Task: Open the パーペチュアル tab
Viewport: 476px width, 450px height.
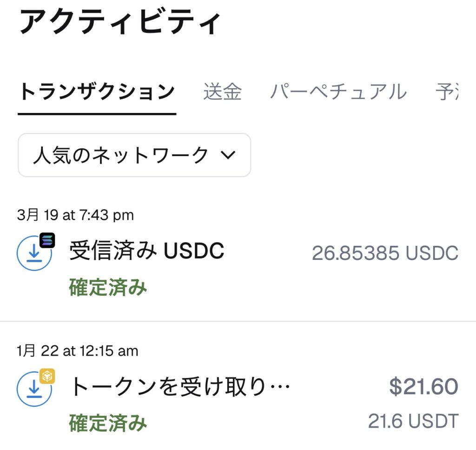Action: (x=338, y=93)
